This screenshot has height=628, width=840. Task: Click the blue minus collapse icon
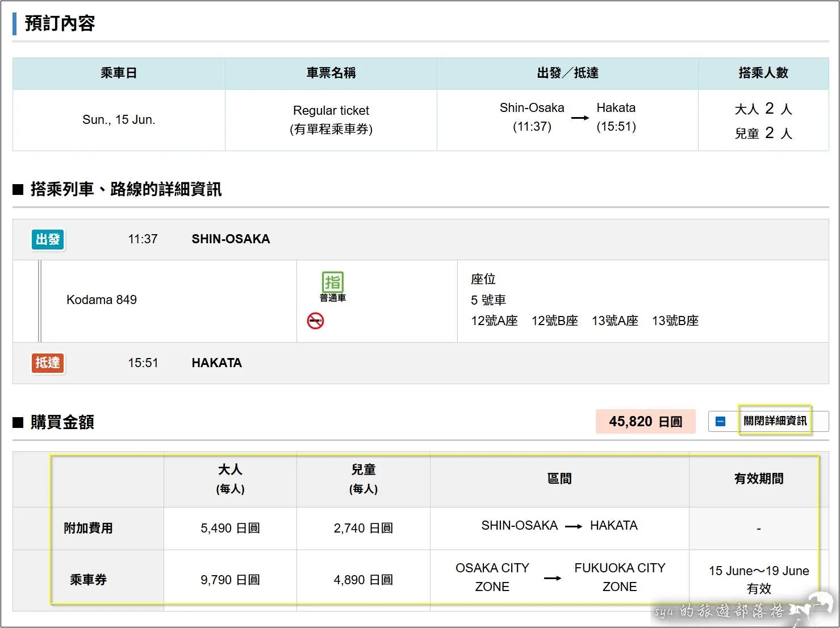pos(720,422)
